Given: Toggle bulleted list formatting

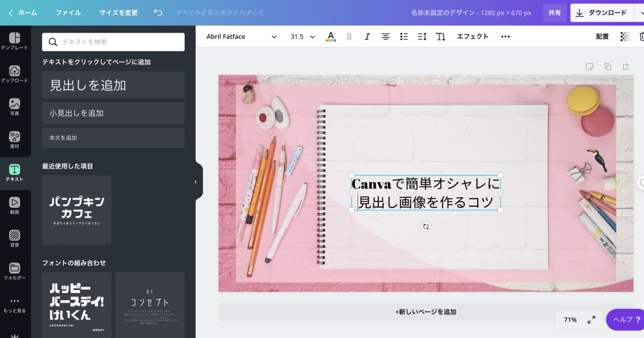Looking at the screenshot, I should (404, 36).
